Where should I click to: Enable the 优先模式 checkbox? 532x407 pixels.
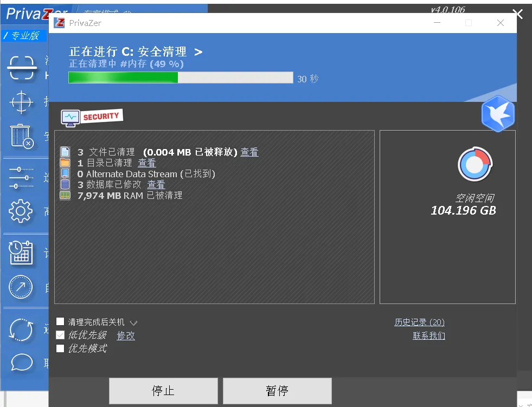(x=60, y=348)
